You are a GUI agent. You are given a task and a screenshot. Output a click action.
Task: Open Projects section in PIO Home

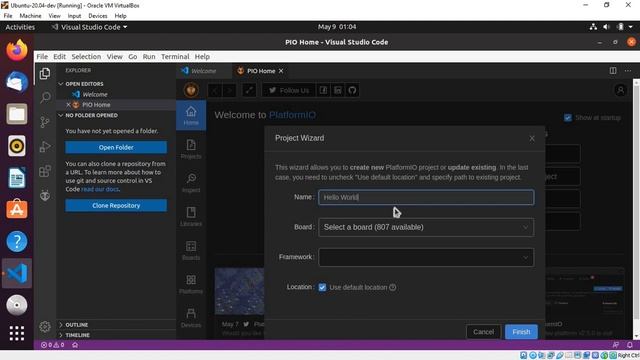191,149
